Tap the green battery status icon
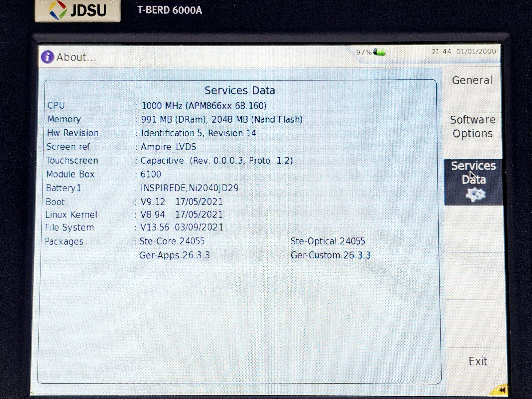Viewport: 532px width, 399px height. coord(379,52)
